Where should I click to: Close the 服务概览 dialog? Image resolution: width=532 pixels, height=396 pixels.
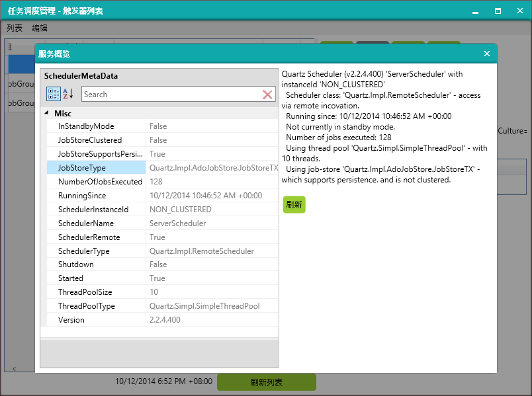click(487, 54)
